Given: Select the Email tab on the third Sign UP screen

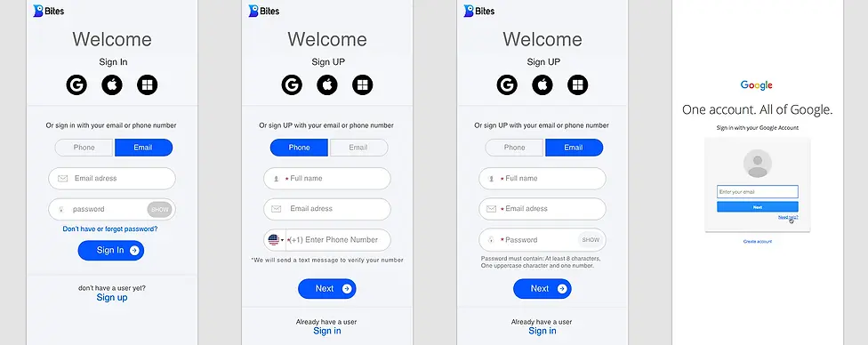Looking at the screenshot, I should 574,148.
